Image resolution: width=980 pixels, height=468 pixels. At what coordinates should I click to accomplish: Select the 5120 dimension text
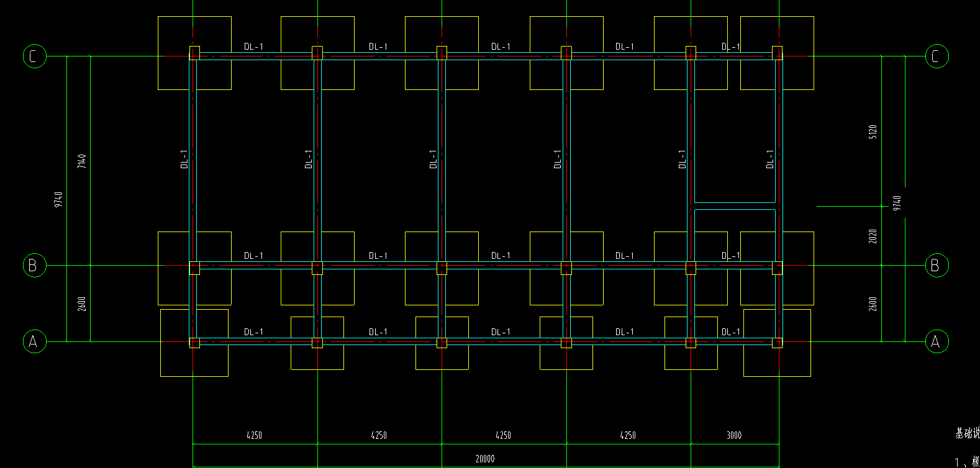coord(873,132)
